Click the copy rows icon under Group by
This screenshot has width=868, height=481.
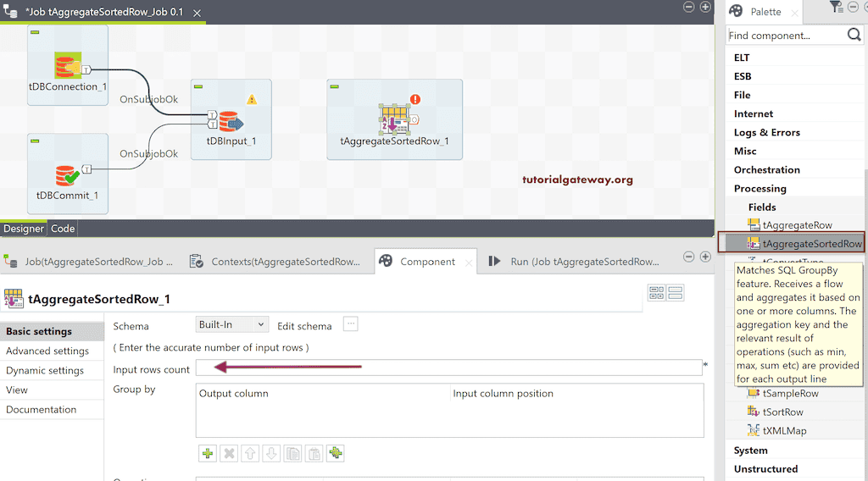(x=292, y=453)
